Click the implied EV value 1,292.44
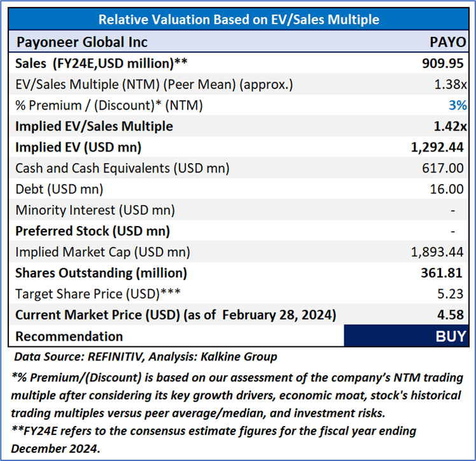476x461 pixels. pyautogui.click(x=437, y=147)
